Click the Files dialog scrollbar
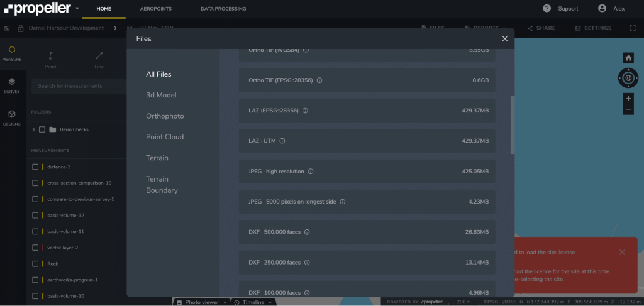Viewport: 644px width, 306px height. pyautogui.click(x=512, y=126)
